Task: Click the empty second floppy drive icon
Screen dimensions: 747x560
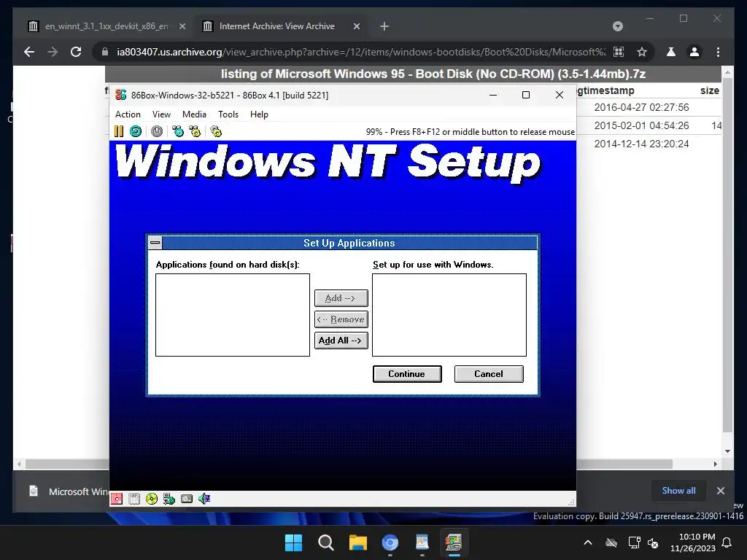Action: [x=134, y=499]
